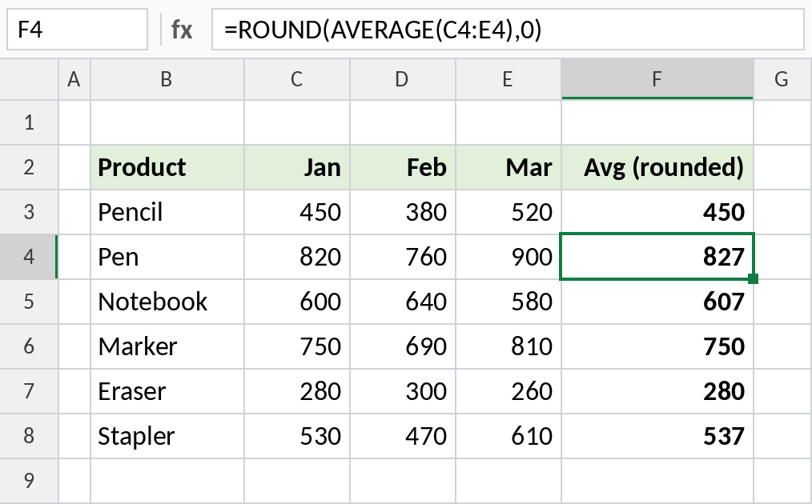Click Pencil's Mar value 520

point(508,212)
